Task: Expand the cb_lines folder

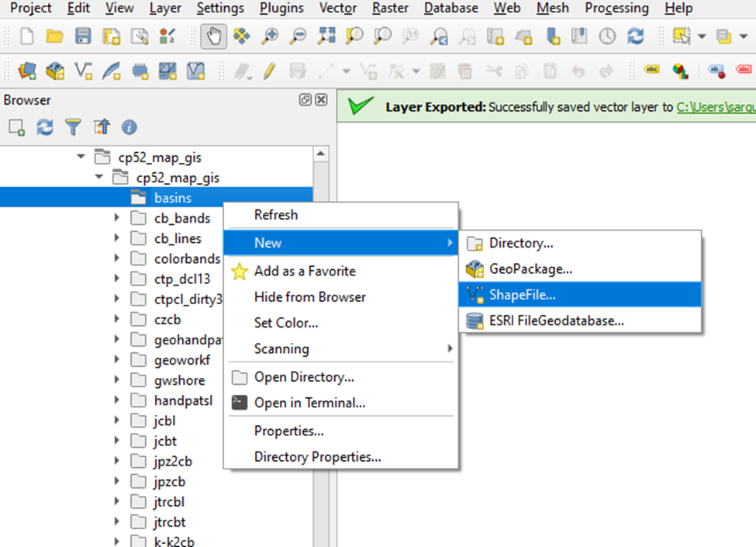Action: point(116,237)
